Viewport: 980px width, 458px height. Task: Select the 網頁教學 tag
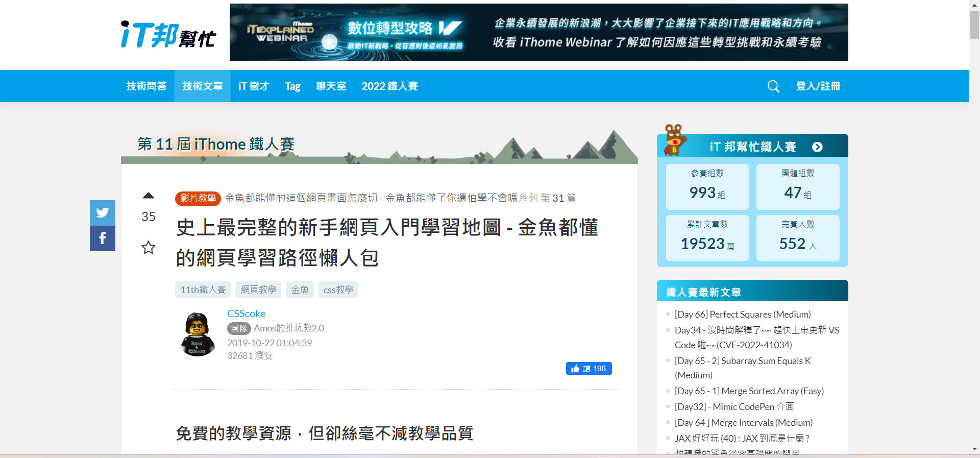[258, 290]
